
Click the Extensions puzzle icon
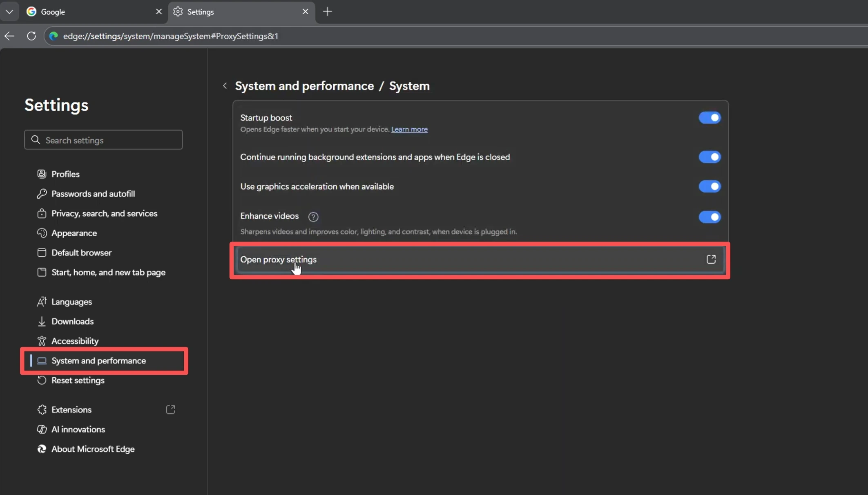click(42, 410)
